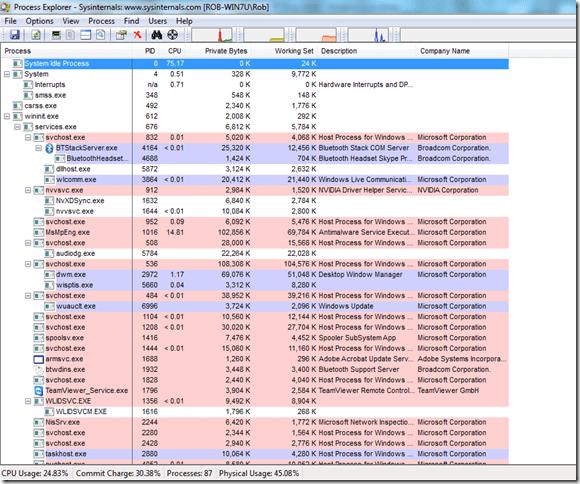
Task: Click the spoolsv.exe process icon
Action: pos(39,338)
